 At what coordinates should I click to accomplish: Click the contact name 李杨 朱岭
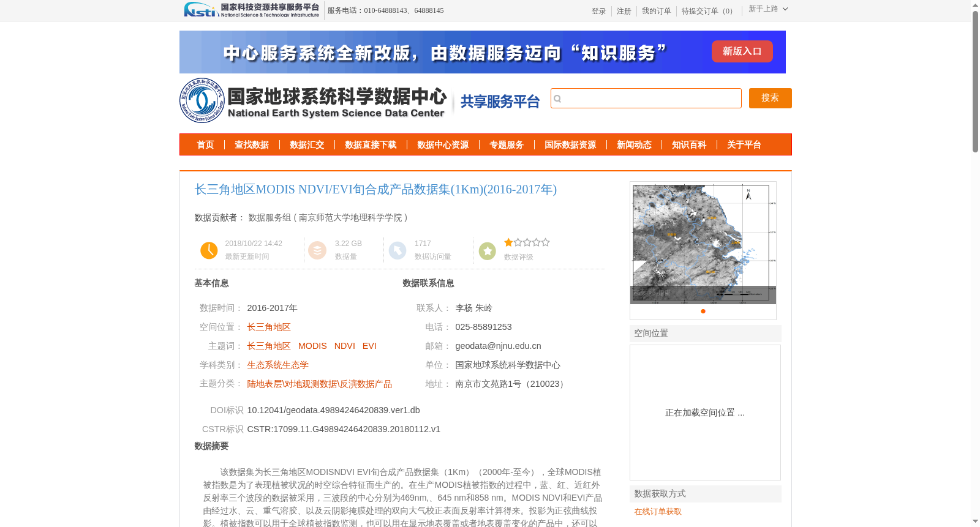pos(473,308)
